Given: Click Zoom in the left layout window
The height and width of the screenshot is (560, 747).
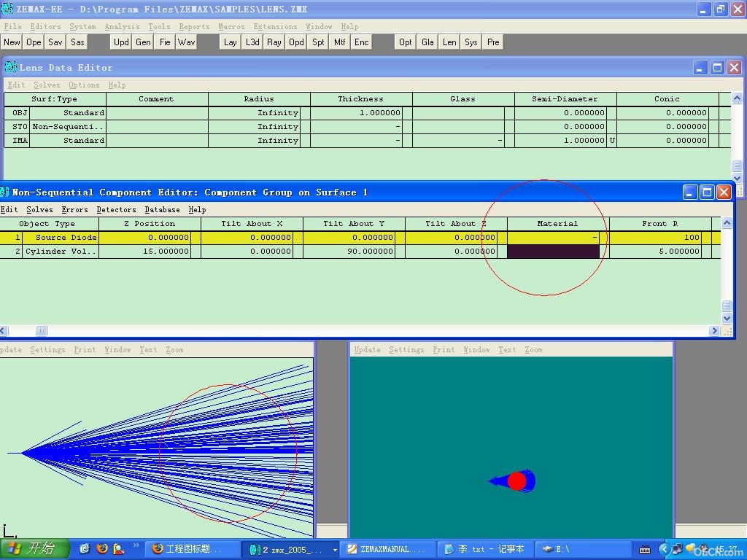Looking at the screenshot, I should coord(175,349).
